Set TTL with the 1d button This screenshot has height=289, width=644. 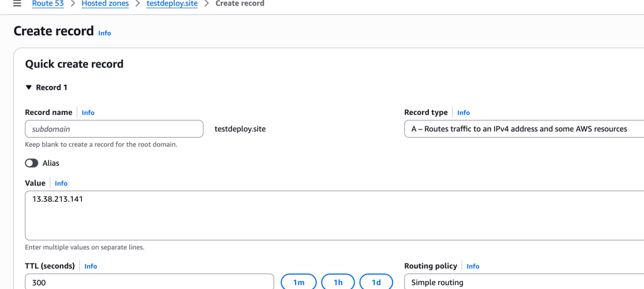point(376,282)
